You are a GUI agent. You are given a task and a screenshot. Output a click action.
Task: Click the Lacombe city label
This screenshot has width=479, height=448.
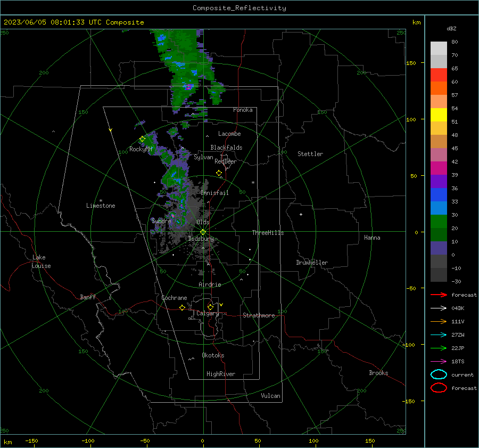pos(229,134)
